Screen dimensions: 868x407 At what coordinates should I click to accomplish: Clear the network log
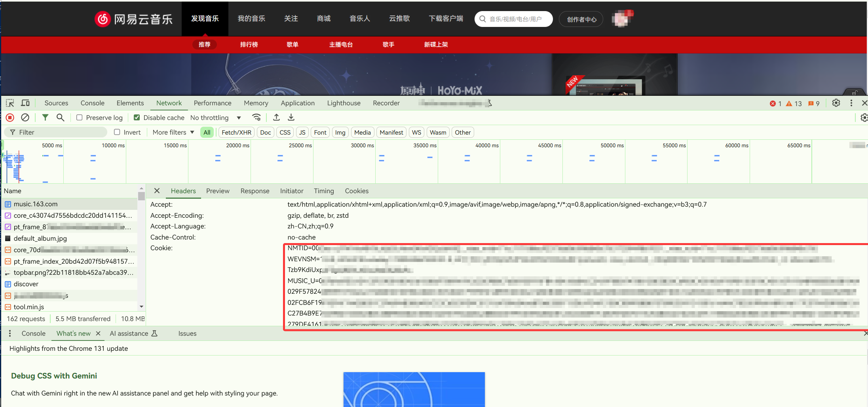[25, 118]
